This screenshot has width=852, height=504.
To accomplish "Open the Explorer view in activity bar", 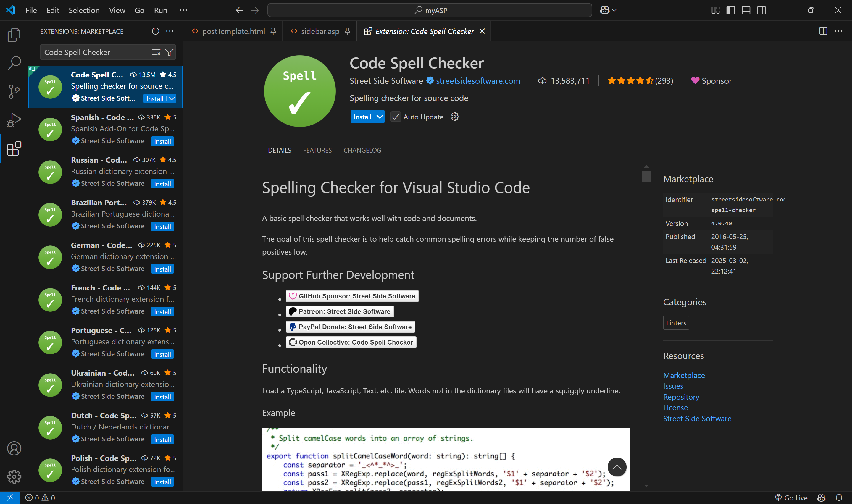I will click(x=14, y=35).
